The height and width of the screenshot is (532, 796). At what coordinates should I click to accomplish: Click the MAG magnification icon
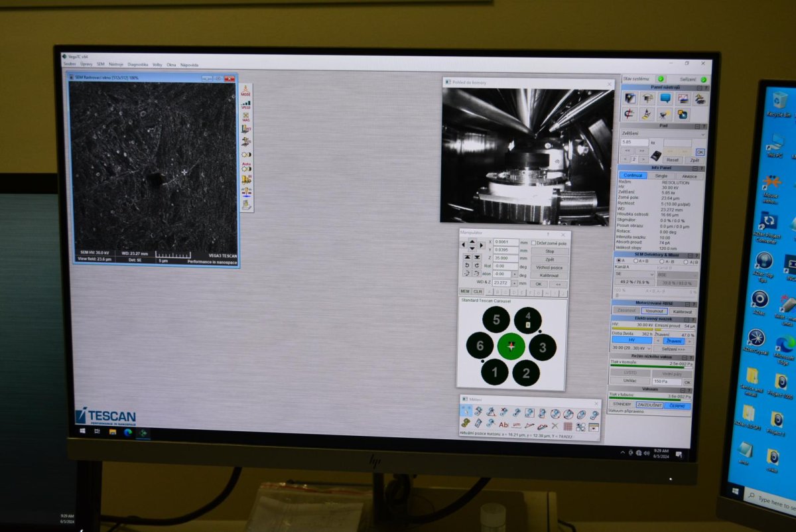(x=246, y=117)
